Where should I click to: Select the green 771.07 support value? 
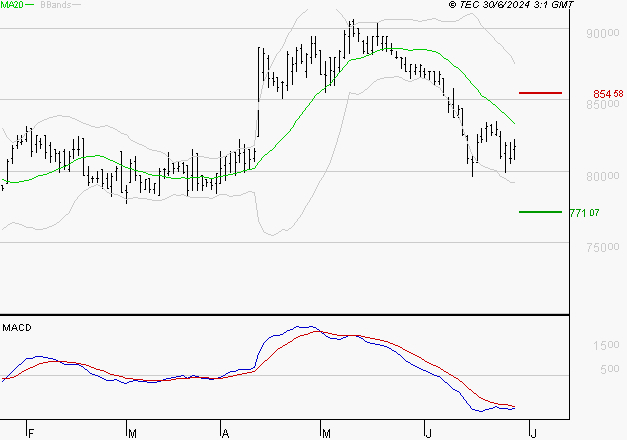tap(584, 213)
